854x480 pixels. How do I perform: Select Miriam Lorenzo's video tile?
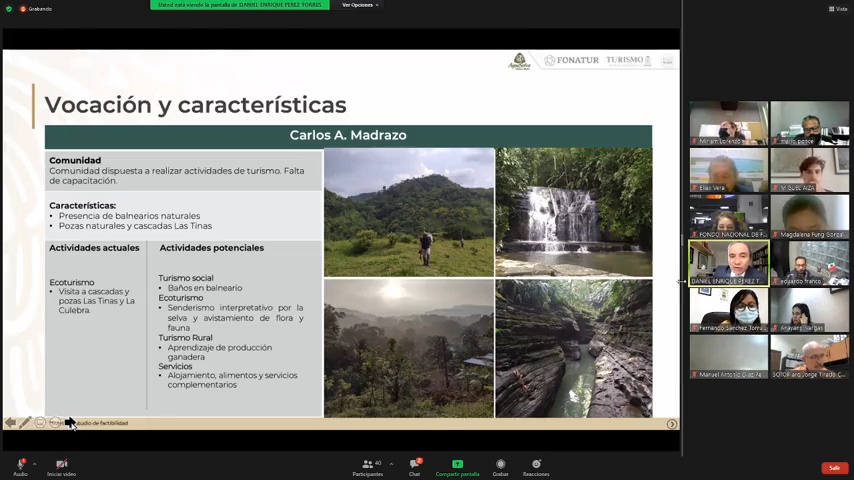729,123
